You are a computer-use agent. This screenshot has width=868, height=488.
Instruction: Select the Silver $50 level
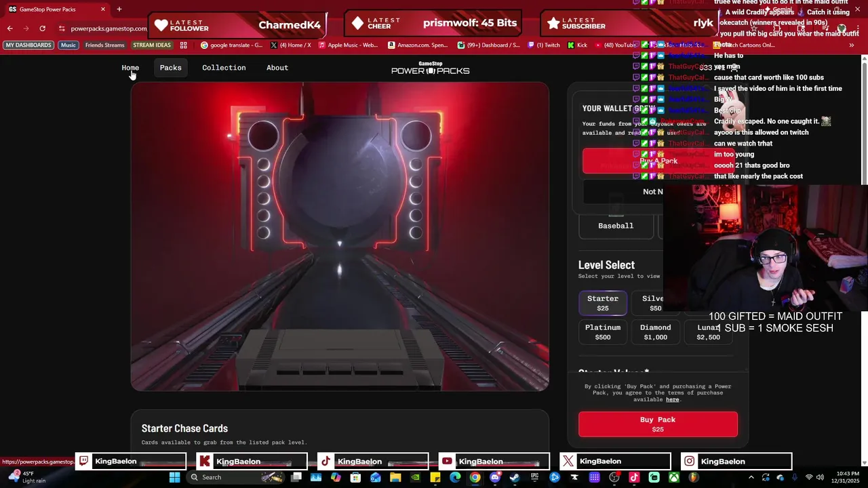655,303
